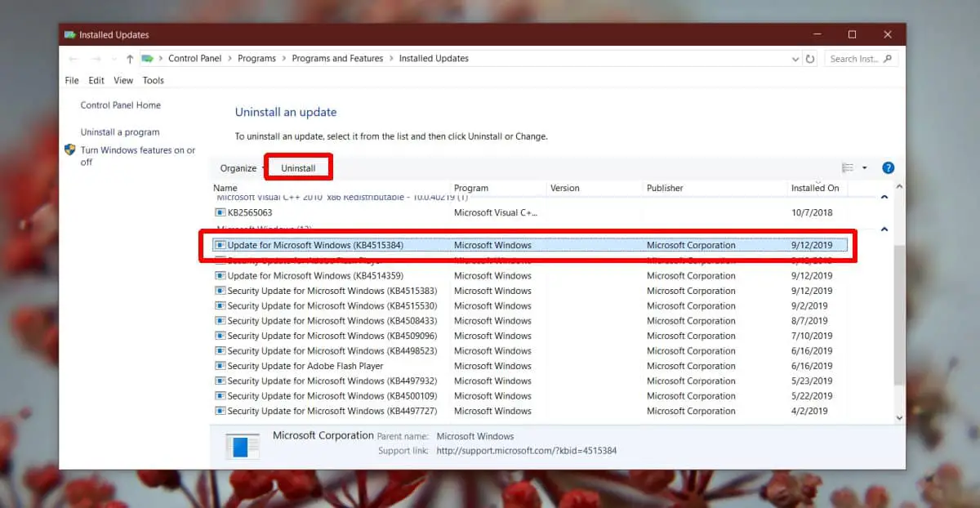Click the vertical scrollbar thumb of the list

pyautogui.click(x=900, y=315)
